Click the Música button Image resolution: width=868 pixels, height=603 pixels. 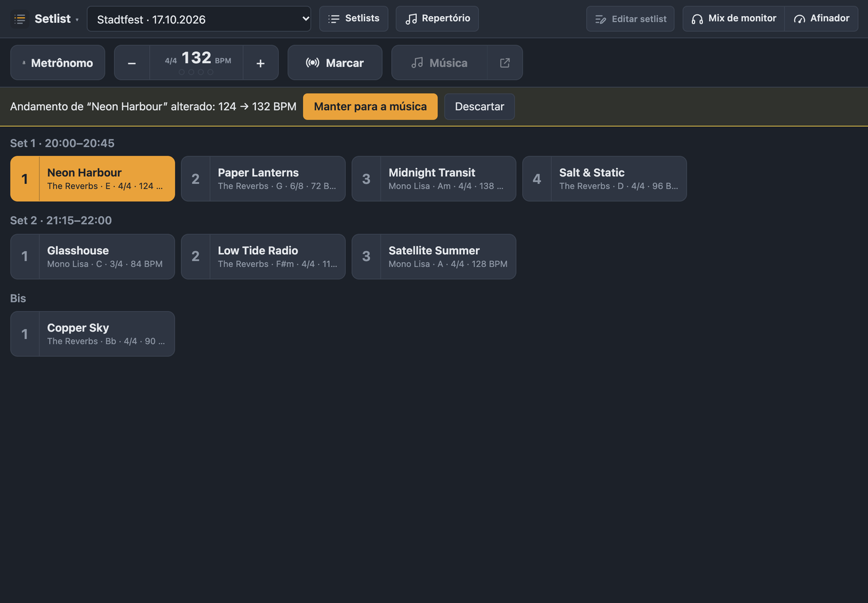pos(440,63)
